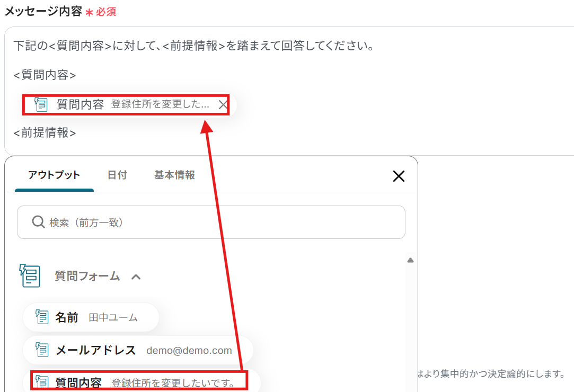
Task: Click the magnifier icon in the search box
Action: coord(38,222)
